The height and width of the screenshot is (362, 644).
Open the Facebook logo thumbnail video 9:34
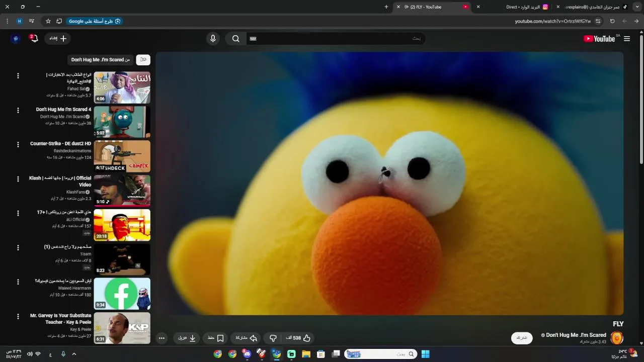122,294
